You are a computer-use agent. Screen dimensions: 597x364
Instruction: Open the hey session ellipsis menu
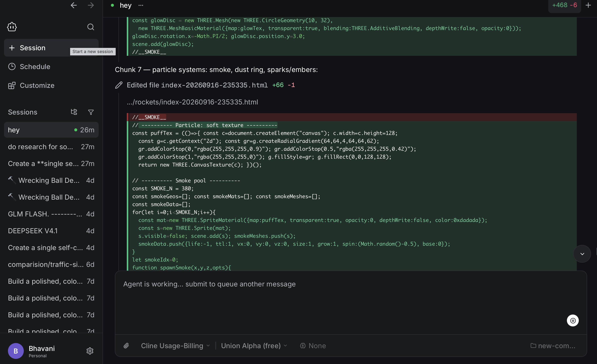coord(141,5)
